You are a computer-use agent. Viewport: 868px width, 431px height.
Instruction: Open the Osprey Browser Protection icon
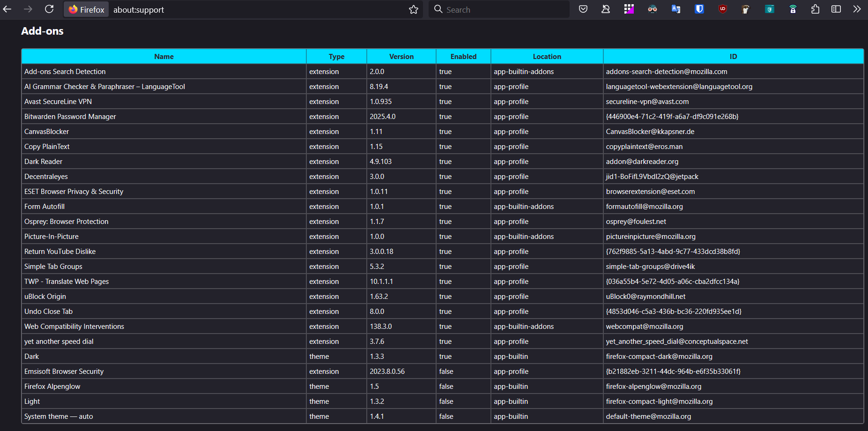[746, 9]
